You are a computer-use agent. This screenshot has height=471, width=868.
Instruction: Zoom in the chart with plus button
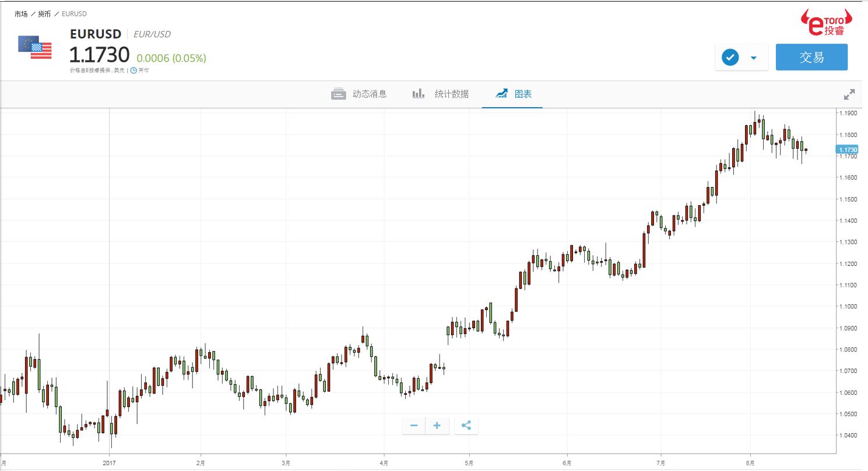click(437, 426)
